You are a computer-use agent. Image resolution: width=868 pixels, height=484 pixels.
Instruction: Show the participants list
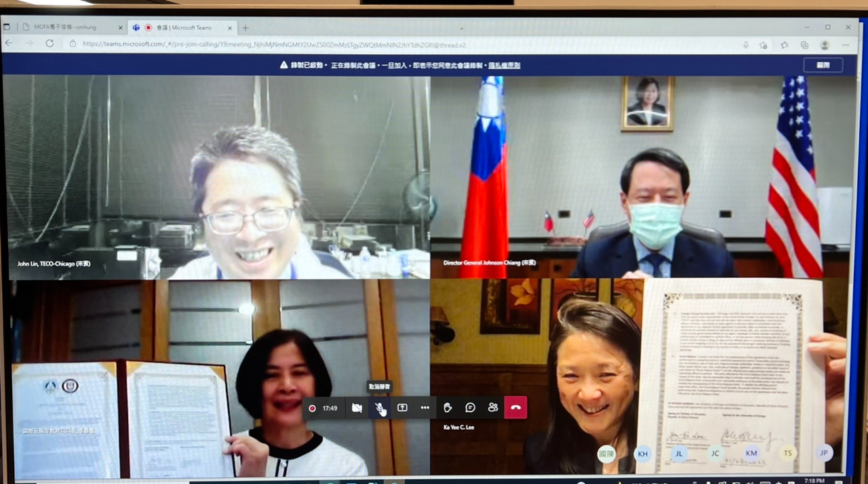point(493,407)
